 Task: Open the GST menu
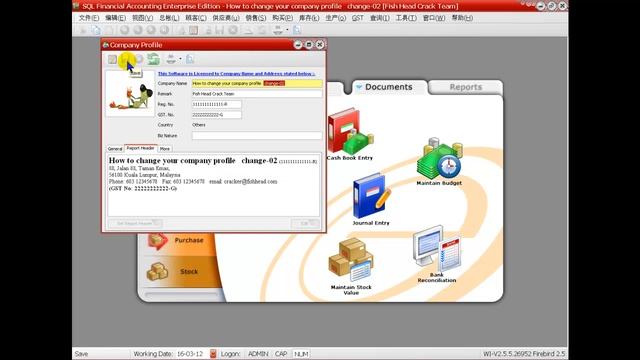tap(358, 18)
